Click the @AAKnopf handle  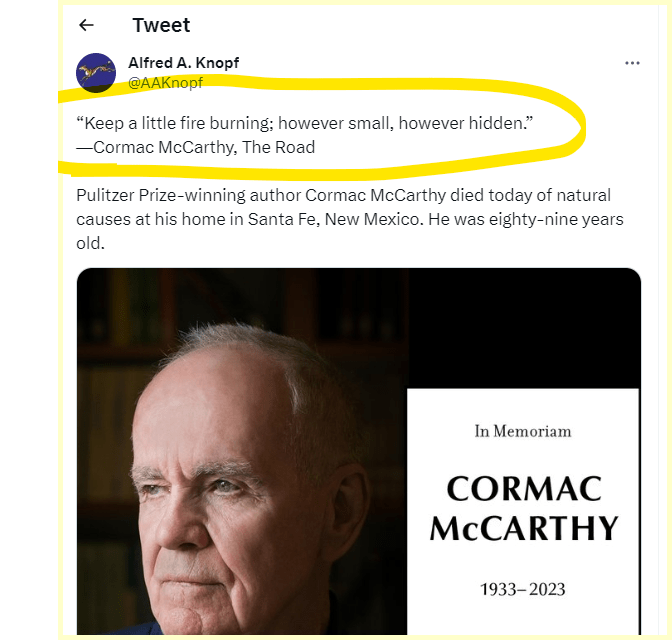click(165, 83)
